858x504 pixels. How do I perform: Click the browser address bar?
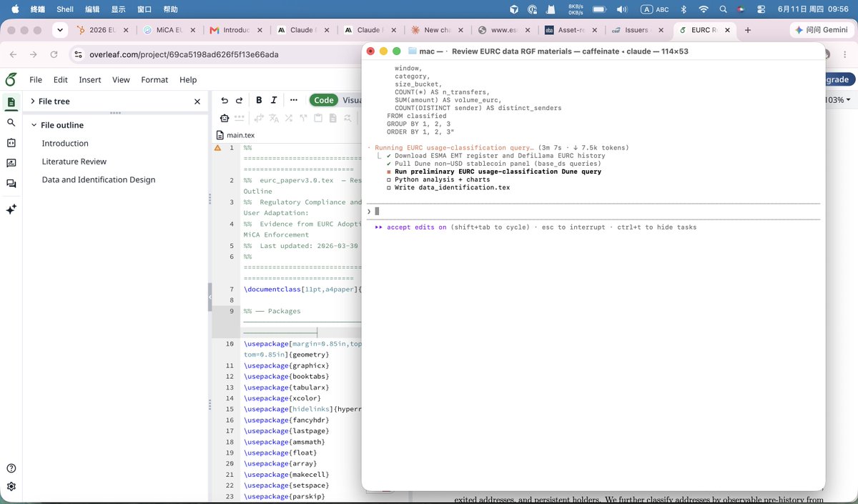[214, 54]
